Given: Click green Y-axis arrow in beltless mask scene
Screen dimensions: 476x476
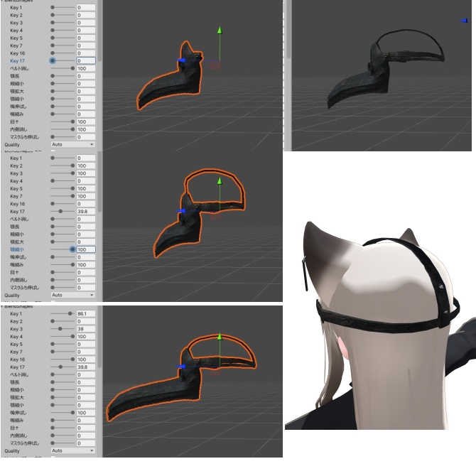Looking at the screenshot, I should point(220,31).
